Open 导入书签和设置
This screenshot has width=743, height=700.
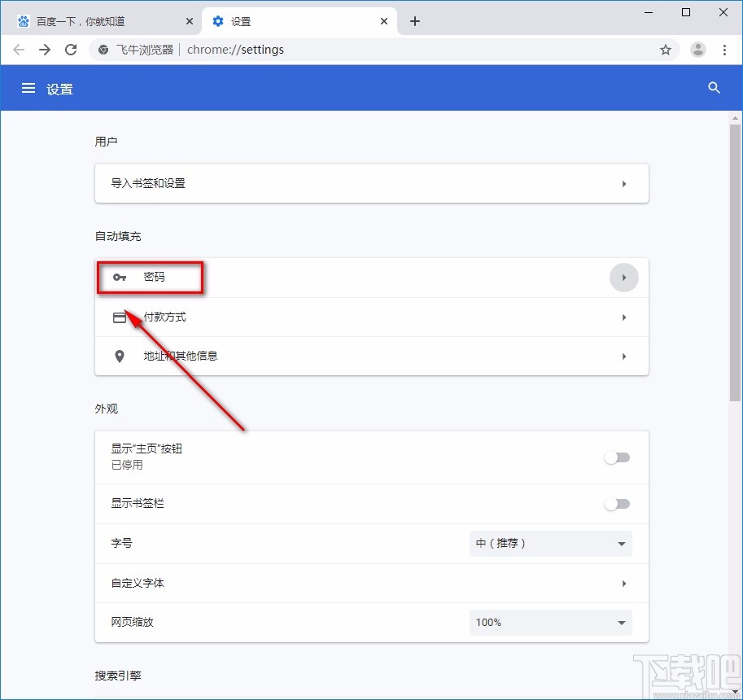pos(372,183)
